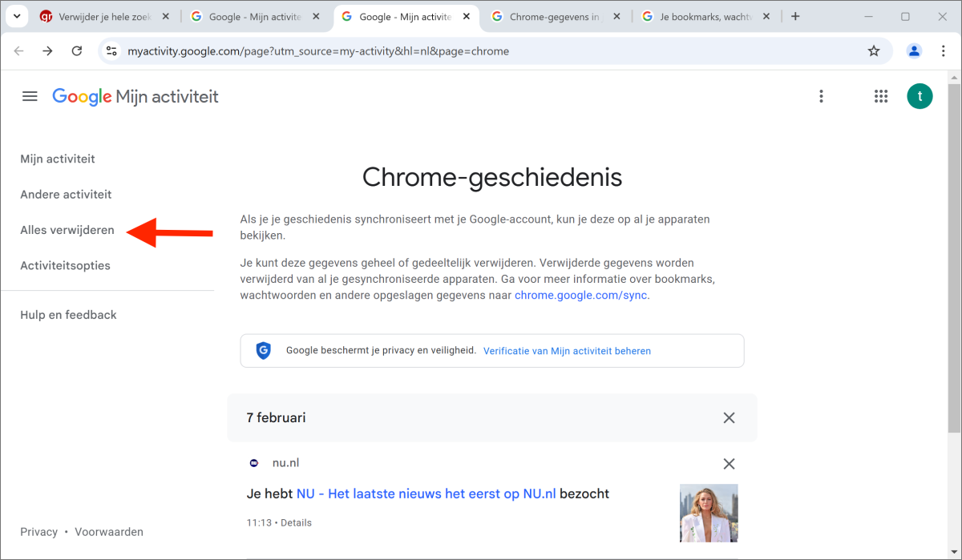Viewport: 962px width, 560px height.
Task: Click the nu.nl article thumbnail image
Action: (x=709, y=513)
